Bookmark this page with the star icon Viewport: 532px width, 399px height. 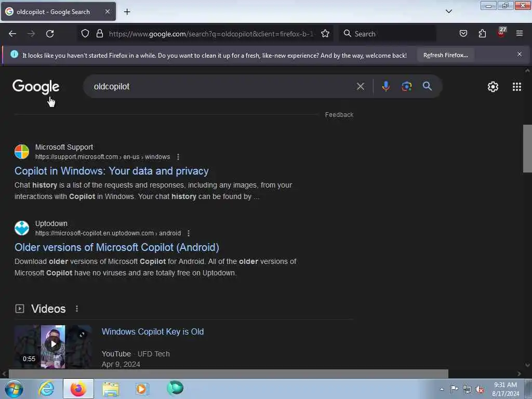(325, 33)
